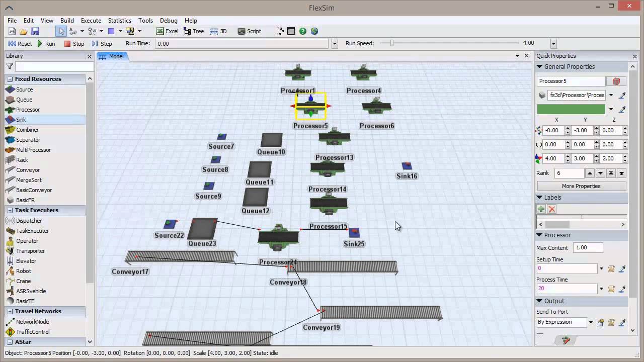Image resolution: width=644 pixels, height=362 pixels.
Task: Add a label with the green plus
Action: (x=541, y=209)
